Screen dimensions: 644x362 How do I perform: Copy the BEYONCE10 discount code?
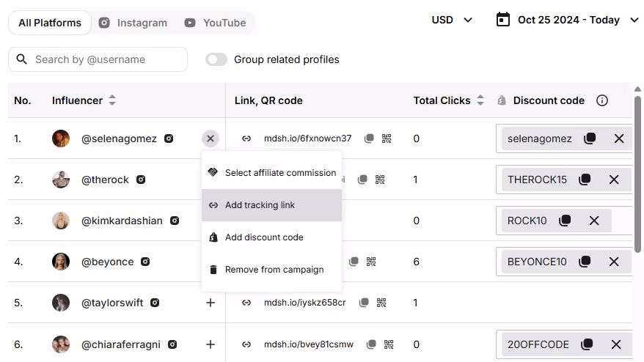click(585, 262)
